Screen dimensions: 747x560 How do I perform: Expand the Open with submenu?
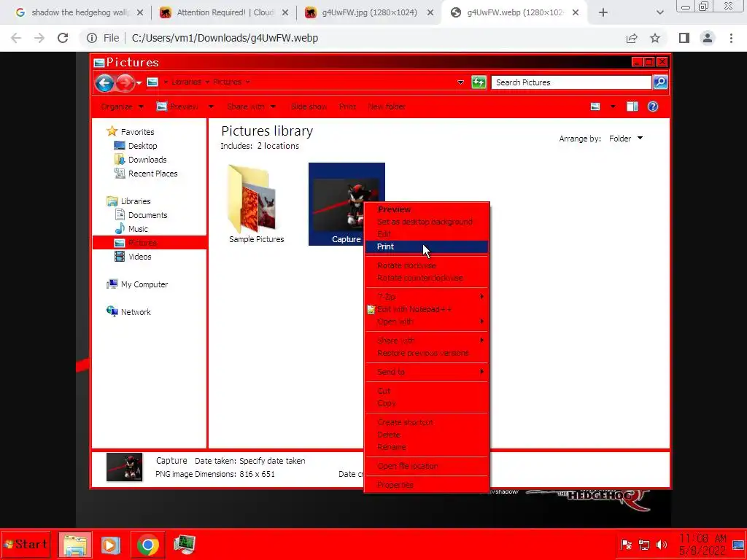426,322
